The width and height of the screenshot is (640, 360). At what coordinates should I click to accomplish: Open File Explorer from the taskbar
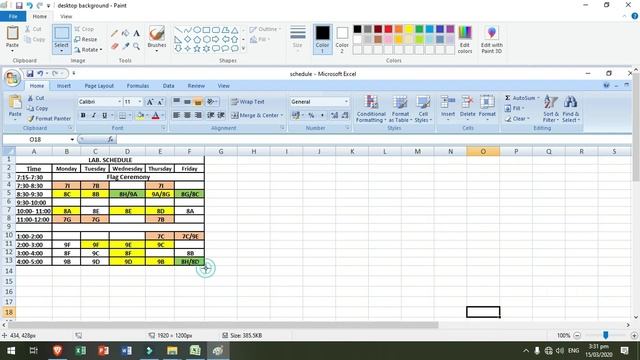coord(172,351)
